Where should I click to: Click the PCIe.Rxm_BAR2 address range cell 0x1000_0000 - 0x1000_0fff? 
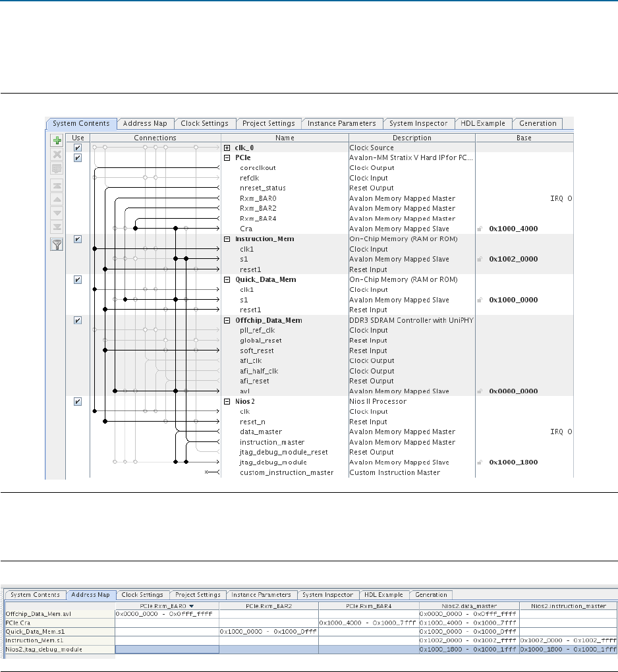point(269,632)
